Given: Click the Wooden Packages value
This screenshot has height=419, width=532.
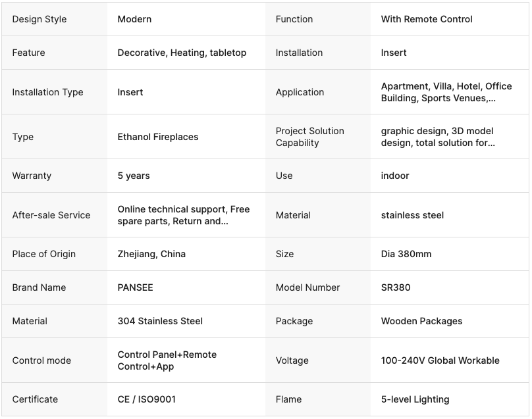Looking at the screenshot, I should (x=421, y=321).
